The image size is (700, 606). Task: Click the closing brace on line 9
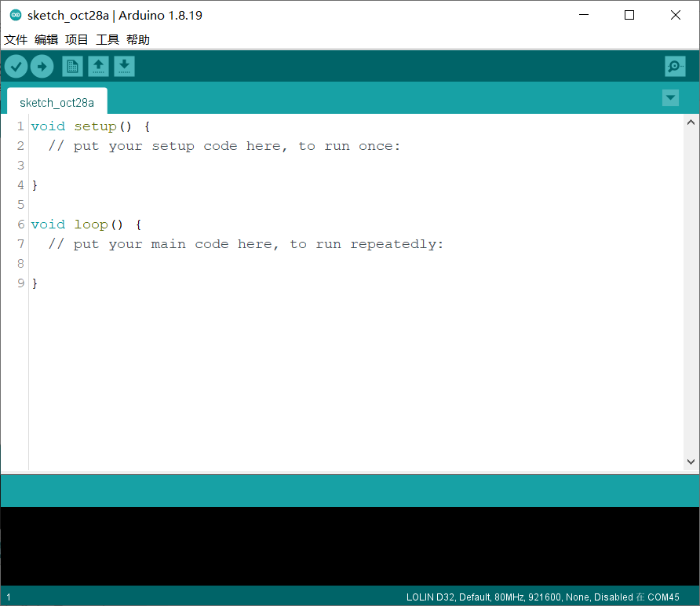click(x=35, y=283)
